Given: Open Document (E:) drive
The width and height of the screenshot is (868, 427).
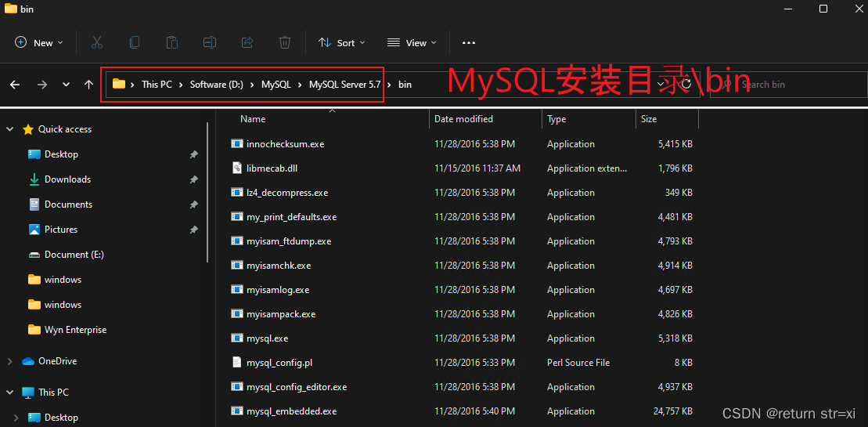Looking at the screenshot, I should [74, 255].
